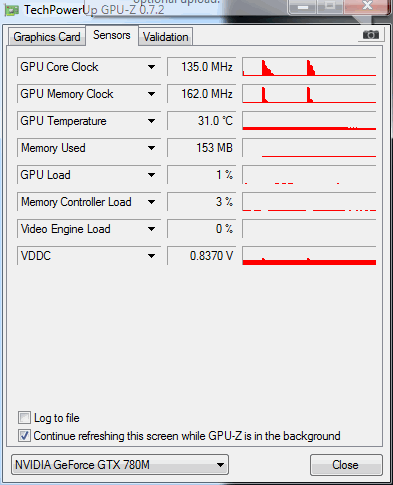Open the GPU Core Clock sensor dropdown

[151, 67]
